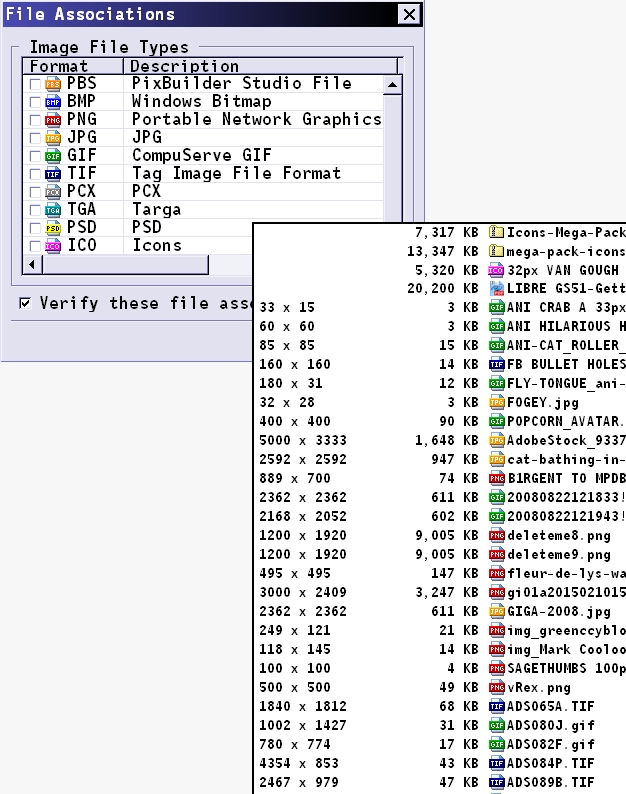This screenshot has width=626, height=794.
Task: Click the 3000 x 2409 dimensions value
Action: coord(303,592)
